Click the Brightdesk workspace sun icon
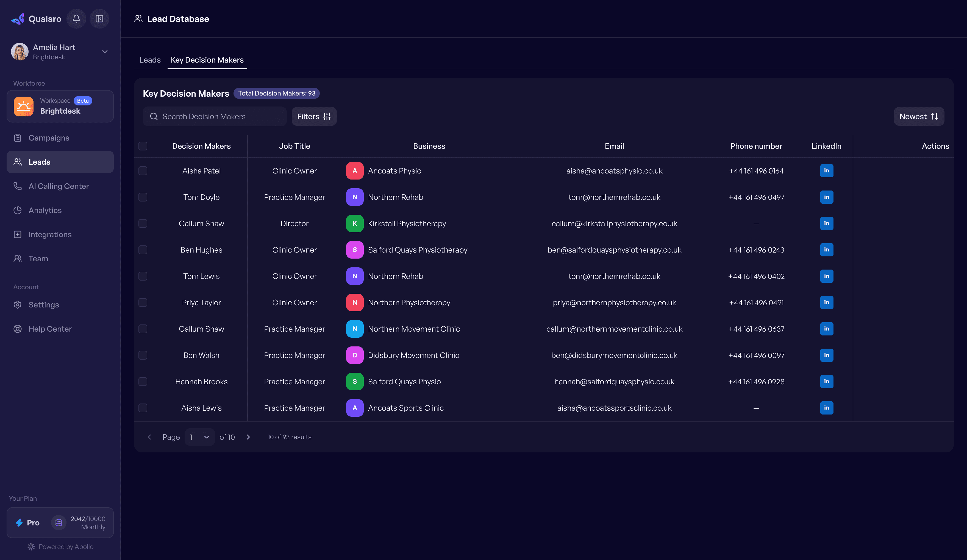 pyautogui.click(x=24, y=106)
